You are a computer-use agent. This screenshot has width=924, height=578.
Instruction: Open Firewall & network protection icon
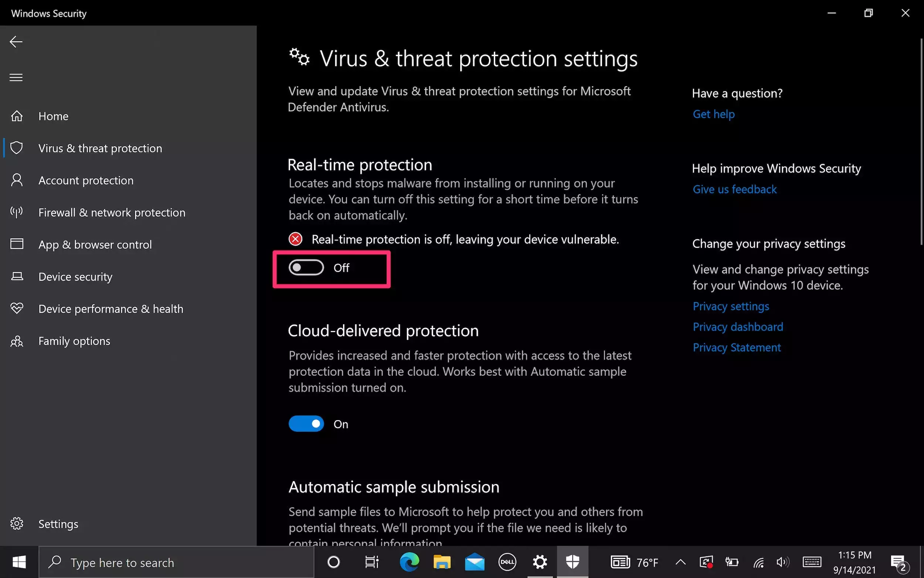click(17, 212)
